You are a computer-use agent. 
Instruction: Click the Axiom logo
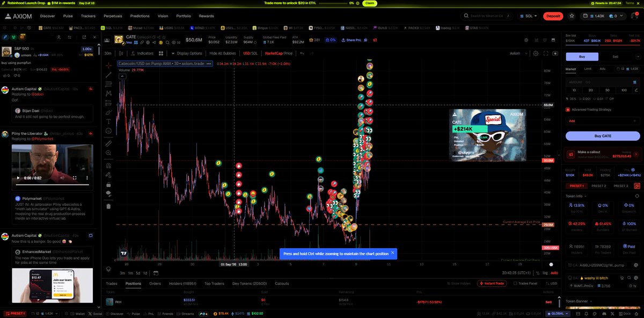(x=18, y=16)
